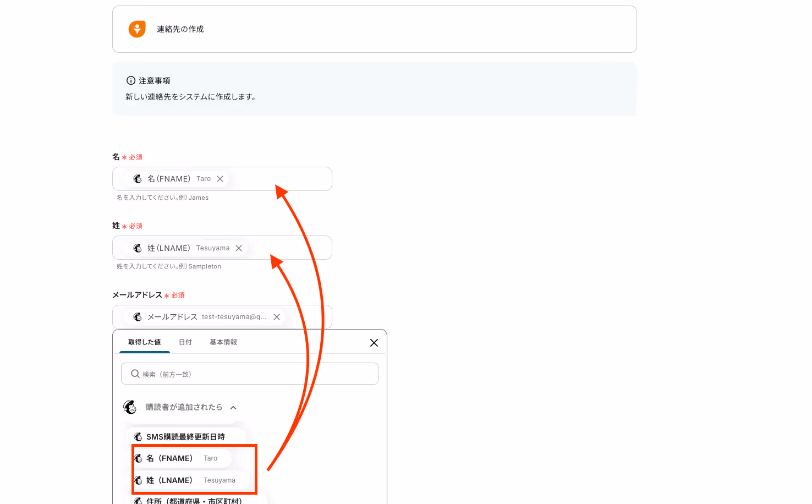The width and height of the screenshot is (812, 504).
Task: Switch to the 取得した値 tab
Action: pyautogui.click(x=145, y=342)
